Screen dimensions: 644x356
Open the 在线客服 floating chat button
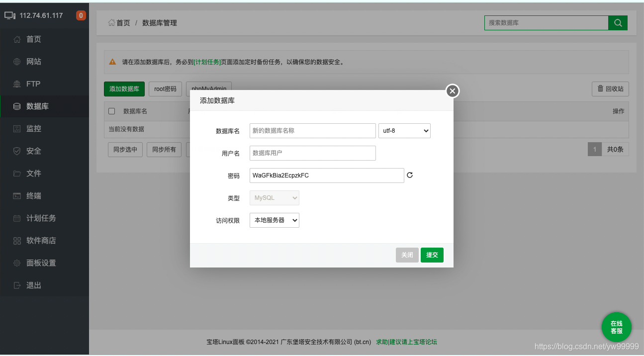point(617,327)
